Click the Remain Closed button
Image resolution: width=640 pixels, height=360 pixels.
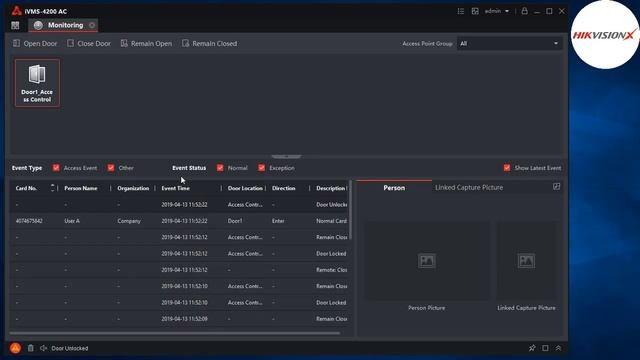(209, 43)
